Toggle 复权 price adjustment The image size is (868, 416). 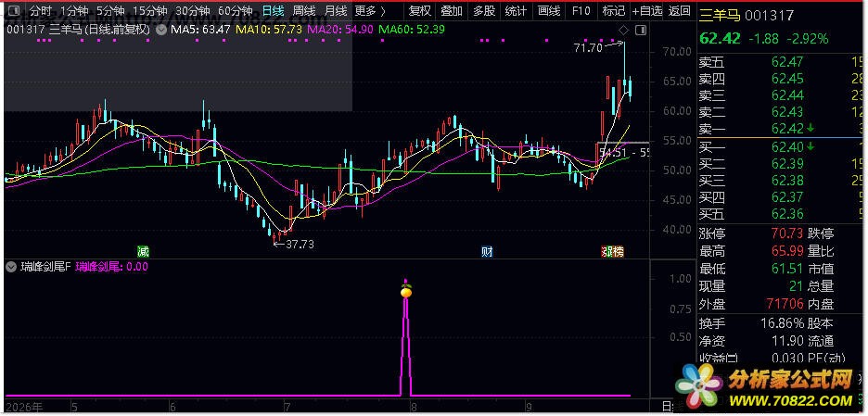pos(419,10)
